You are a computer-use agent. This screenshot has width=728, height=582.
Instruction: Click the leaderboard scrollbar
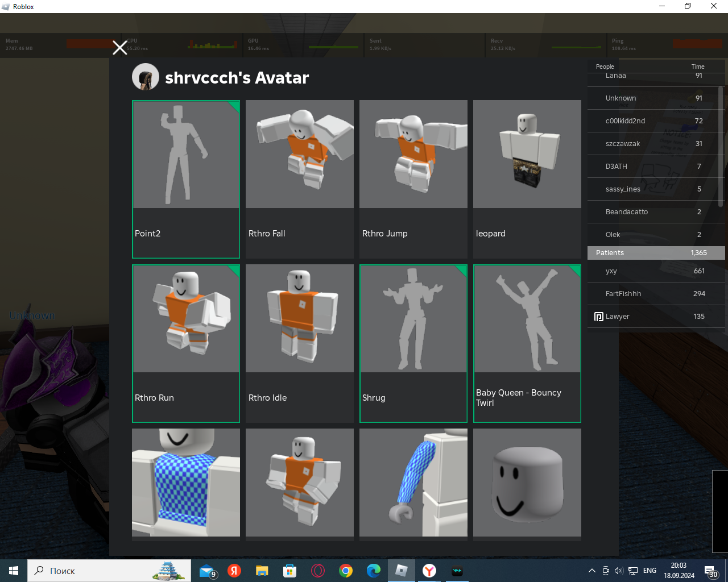(721, 147)
